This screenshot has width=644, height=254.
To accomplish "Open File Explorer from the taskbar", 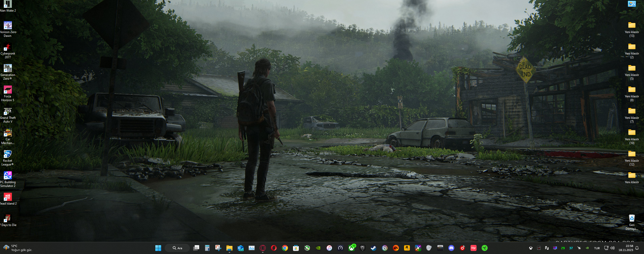I will pyautogui.click(x=229, y=248).
